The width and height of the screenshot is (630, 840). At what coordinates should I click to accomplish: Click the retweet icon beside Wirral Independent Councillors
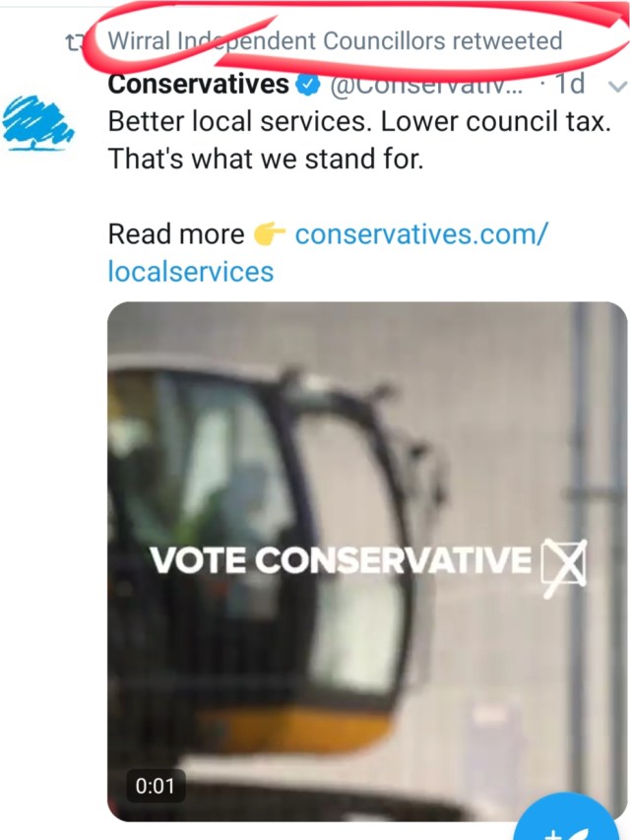point(74,41)
